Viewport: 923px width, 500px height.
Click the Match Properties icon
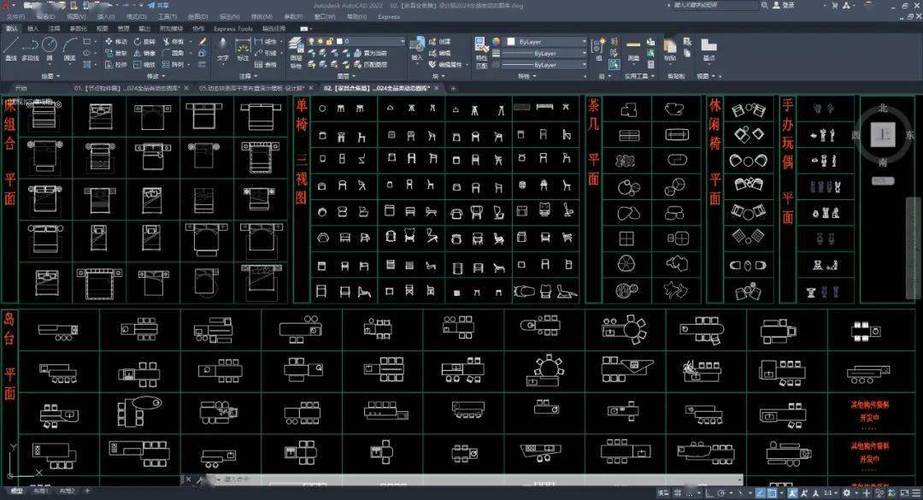(x=481, y=47)
